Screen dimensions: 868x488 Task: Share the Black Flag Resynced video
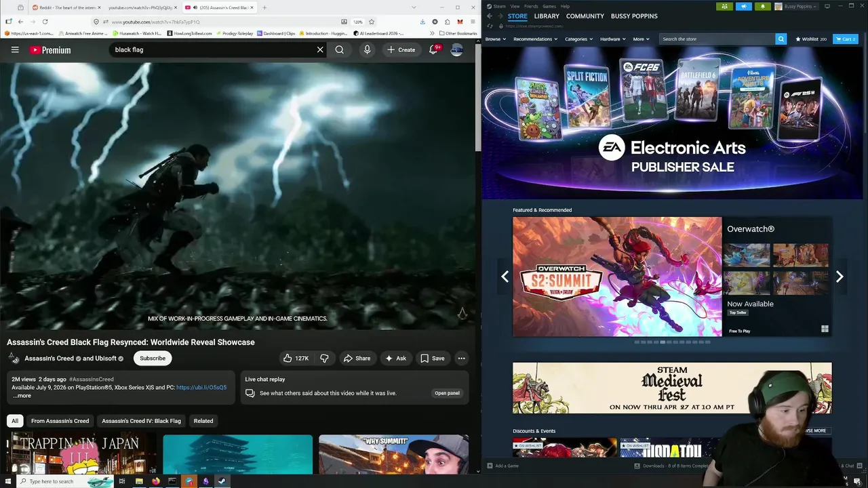click(x=357, y=358)
